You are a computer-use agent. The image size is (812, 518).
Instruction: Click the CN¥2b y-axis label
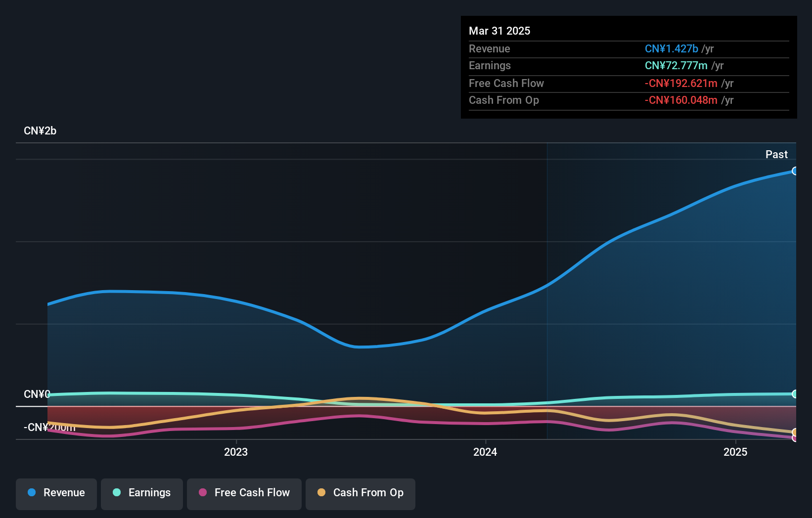[40, 131]
